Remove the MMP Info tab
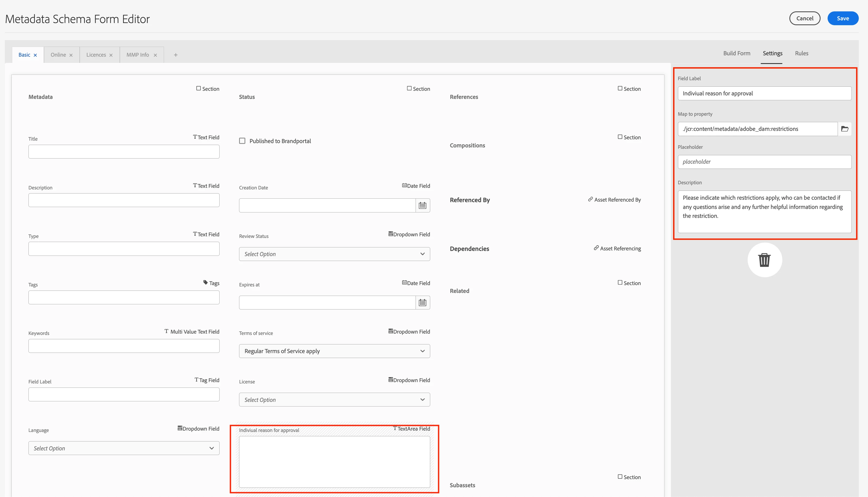The image size is (868, 497). coord(155,55)
